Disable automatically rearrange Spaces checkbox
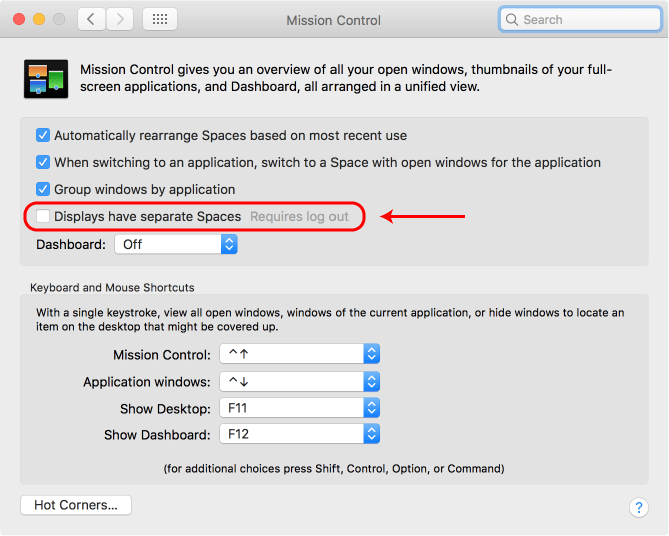The width and height of the screenshot is (669, 536). [x=43, y=135]
